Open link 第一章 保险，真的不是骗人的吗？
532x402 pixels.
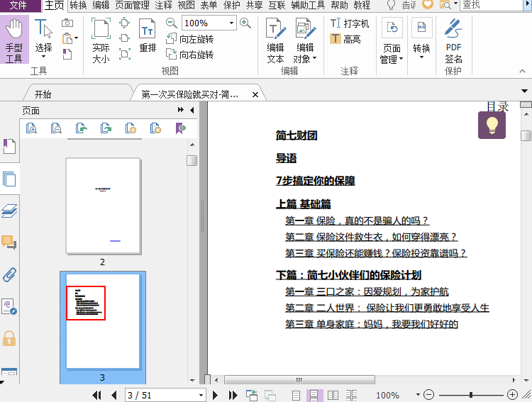357,220
